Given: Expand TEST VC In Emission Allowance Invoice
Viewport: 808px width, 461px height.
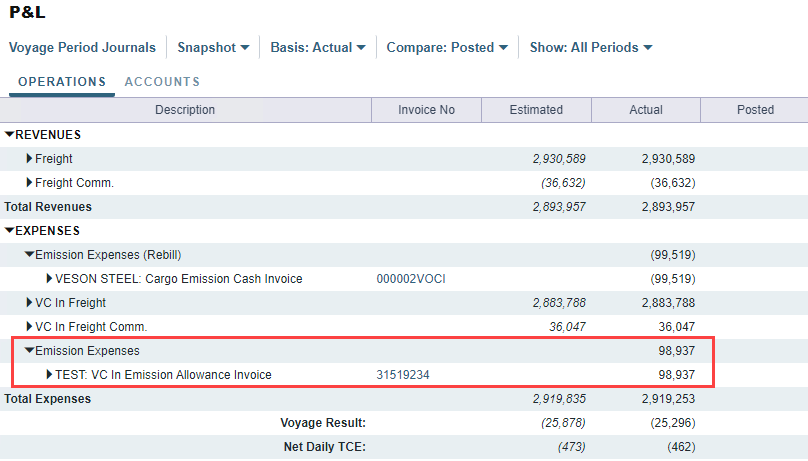Looking at the screenshot, I should click(x=50, y=375).
